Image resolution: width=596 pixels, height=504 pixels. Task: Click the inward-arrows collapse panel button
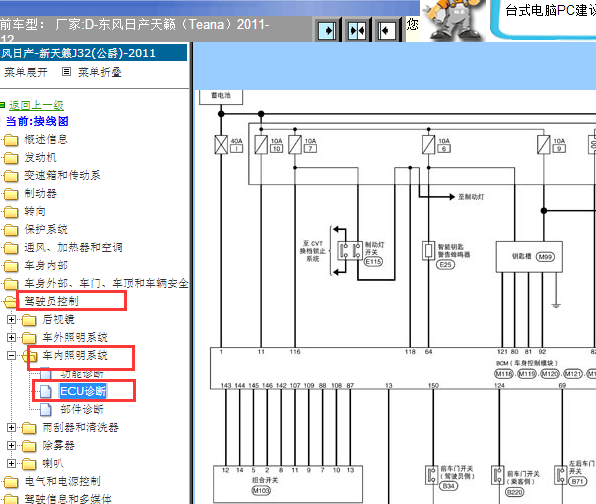pyautogui.click(x=357, y=30)
